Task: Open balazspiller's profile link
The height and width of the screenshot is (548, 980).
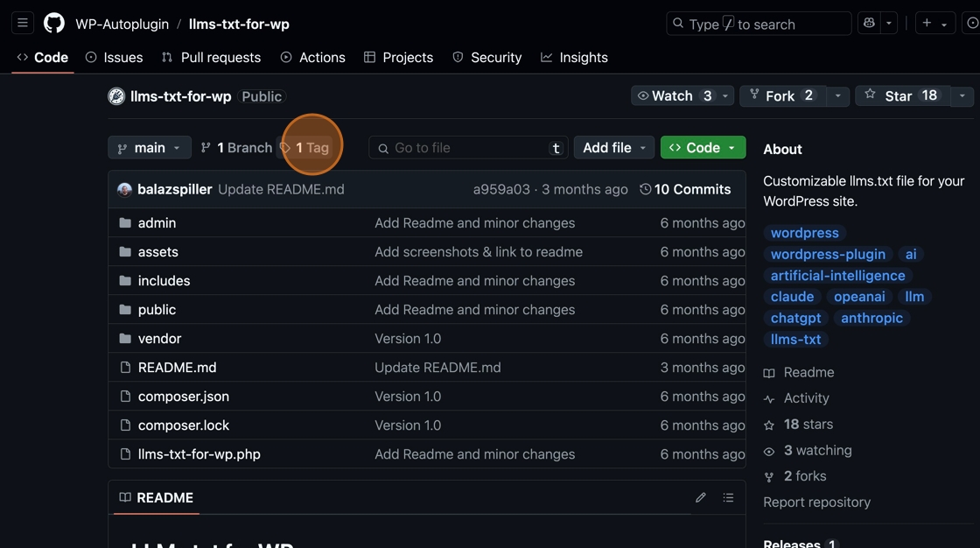Action: (174, 189)
